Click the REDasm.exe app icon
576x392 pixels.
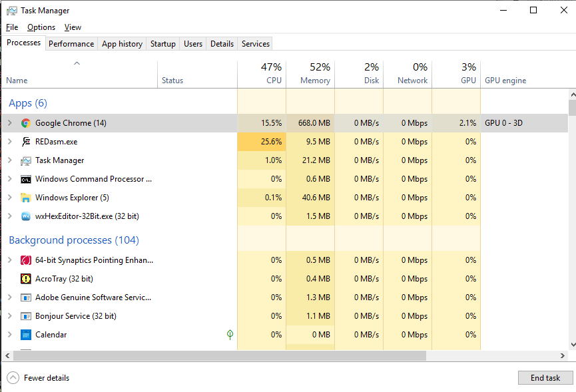pos(26,142)
